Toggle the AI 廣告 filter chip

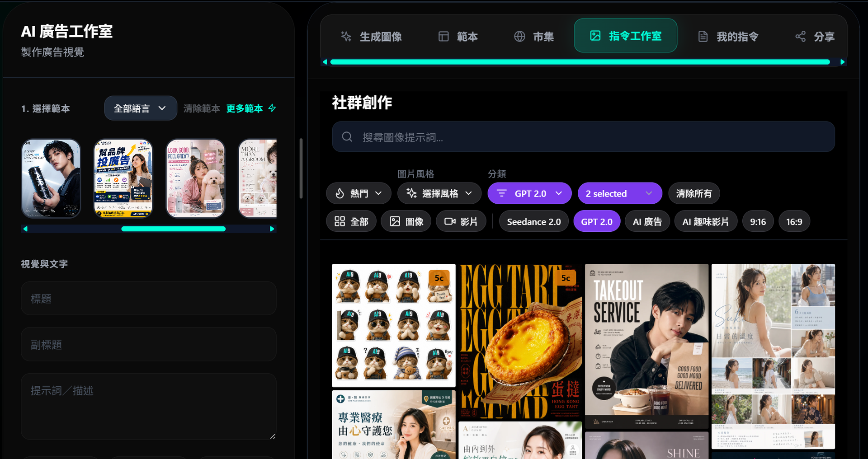pos(647,221)
